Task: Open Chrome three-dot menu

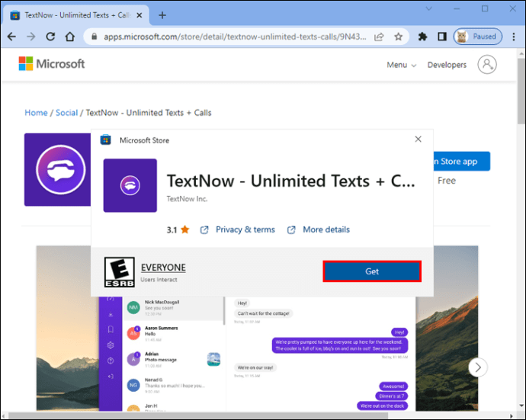Action: pos(512,37)
